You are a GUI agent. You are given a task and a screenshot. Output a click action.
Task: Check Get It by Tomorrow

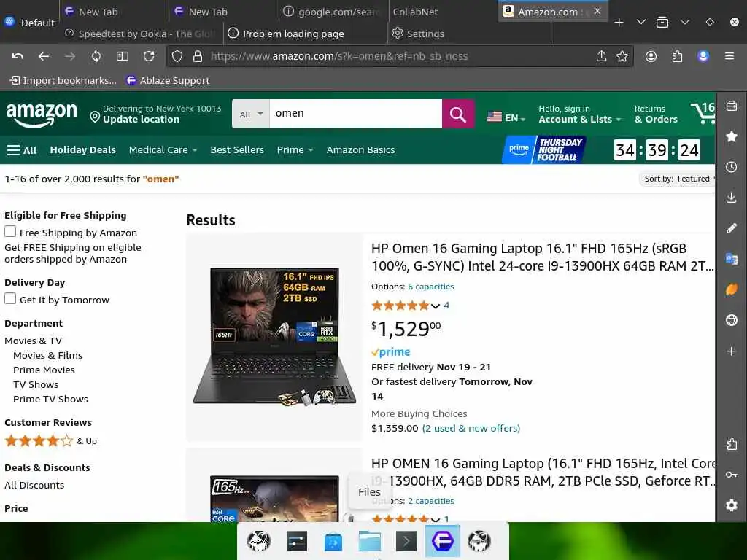click(x=10, y=298)
